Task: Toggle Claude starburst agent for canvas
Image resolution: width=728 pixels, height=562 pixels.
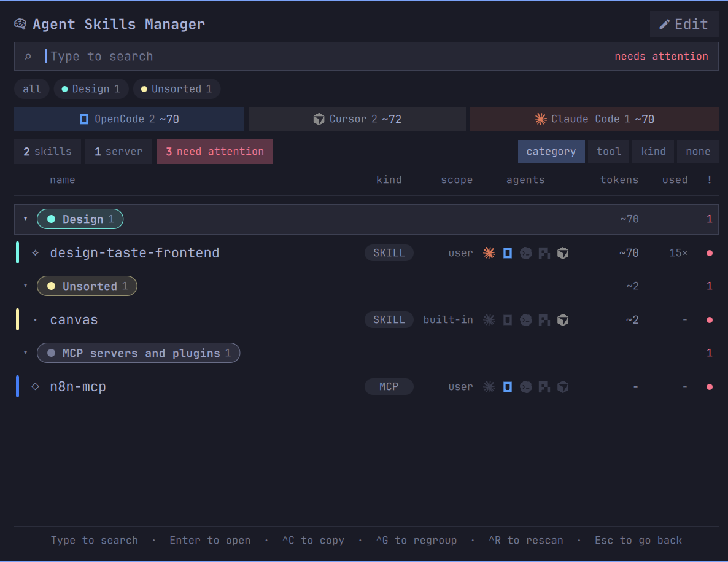Action: pos(489,320)
